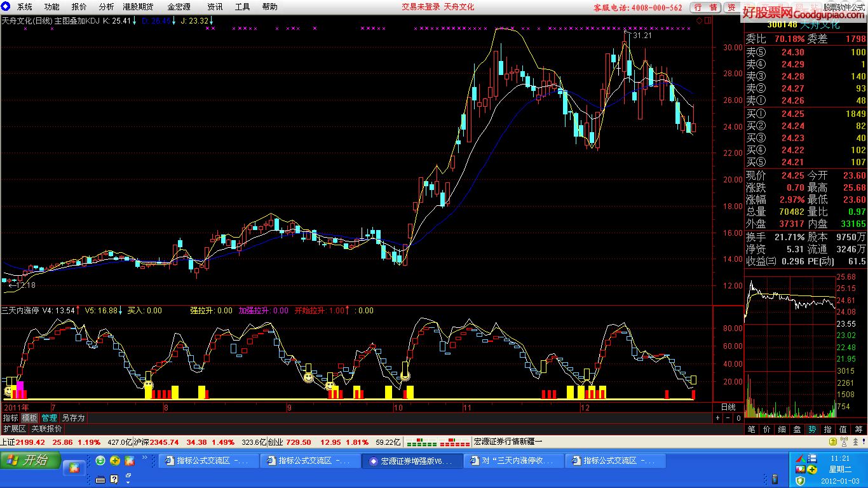Open the 系统 menu

tap(24, 7)
